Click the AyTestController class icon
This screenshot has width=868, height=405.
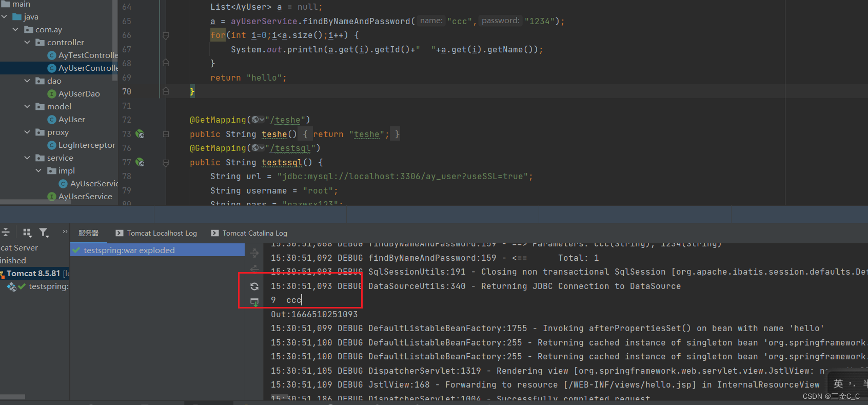click(x=52, y=55)
